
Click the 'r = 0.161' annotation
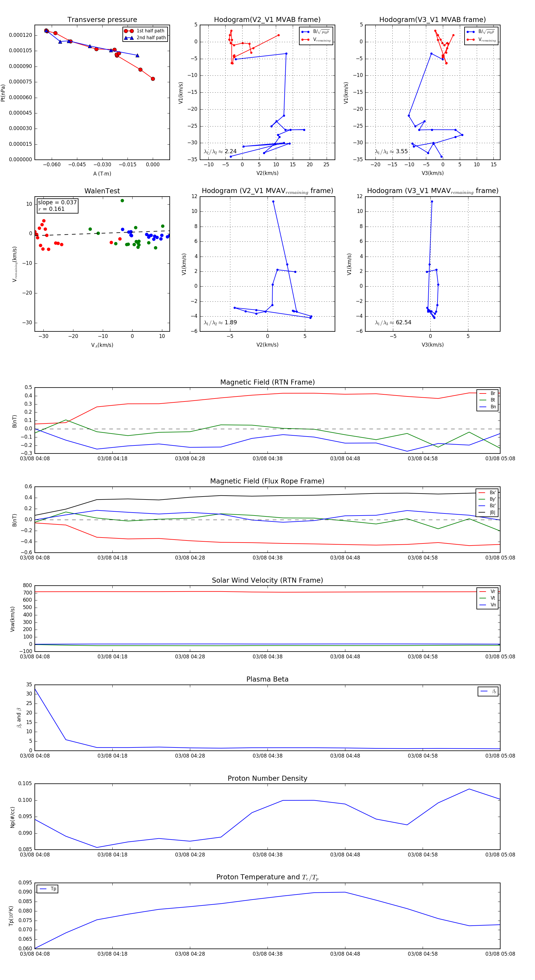[51, 209]
